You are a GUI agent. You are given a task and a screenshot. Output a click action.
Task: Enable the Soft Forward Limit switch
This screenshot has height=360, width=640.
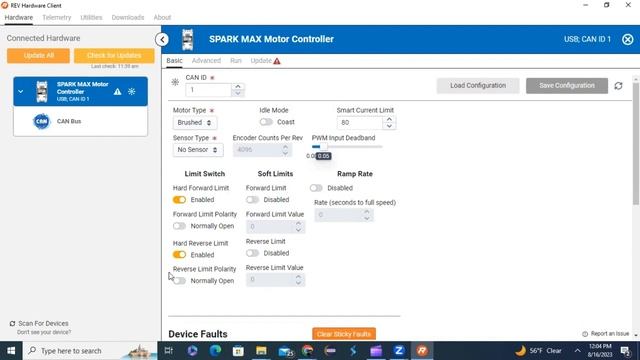pyautogui.click(x=252, y=200)
